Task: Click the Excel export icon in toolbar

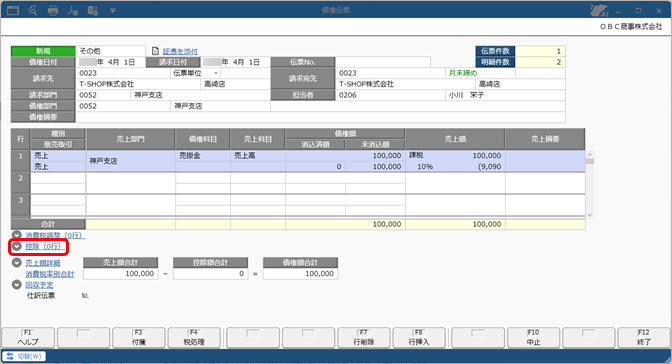Action: [93, 10]
